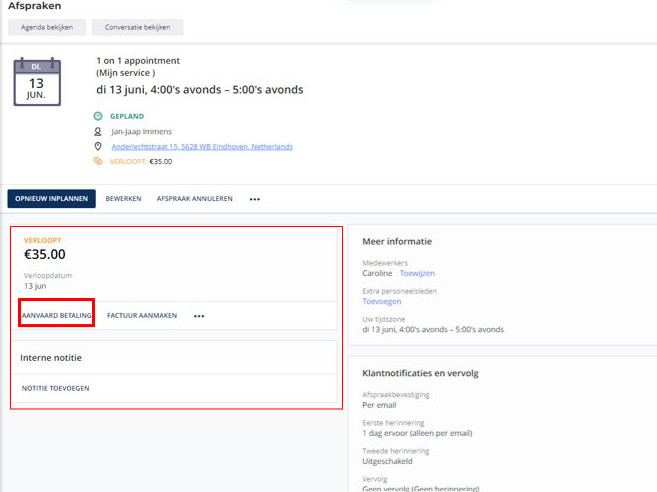Screen dimensions: 657x492
Task: Click Opnieuw inplannen to reschedule
Action: (x=51, y=199)
